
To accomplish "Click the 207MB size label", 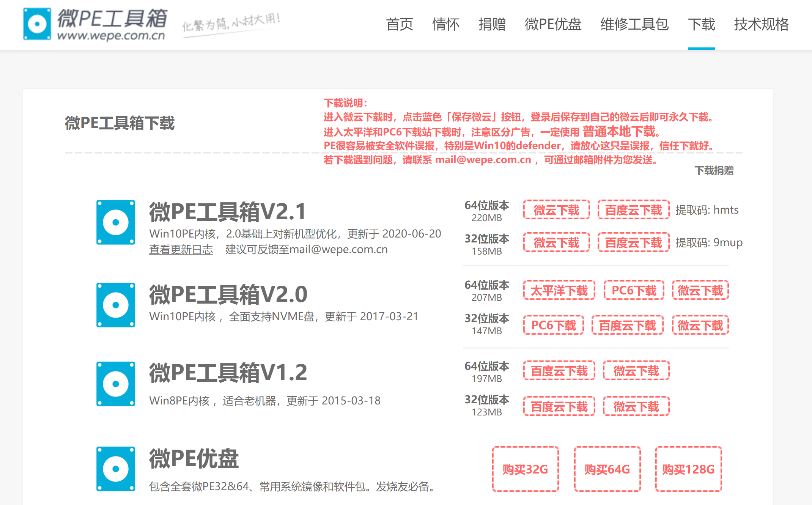I will point(487,297).
